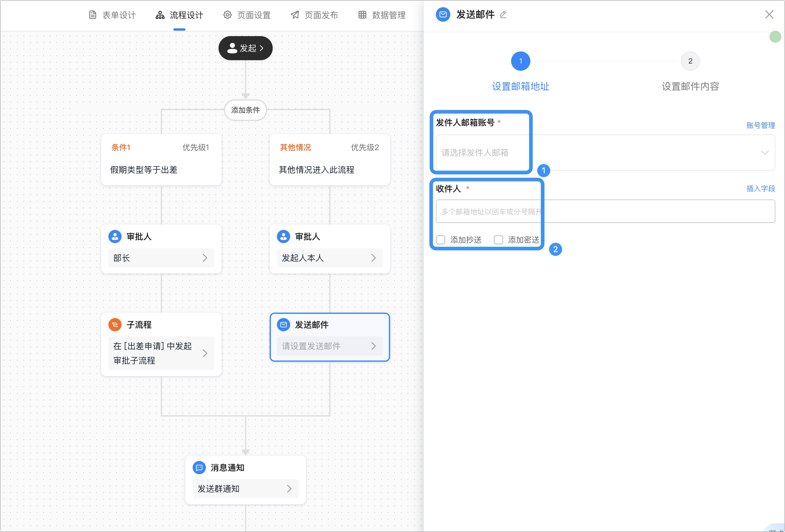Expand the 发送群通知 setting row
Image resolution: width=785 pixels, height=532 pixels.
245,489
